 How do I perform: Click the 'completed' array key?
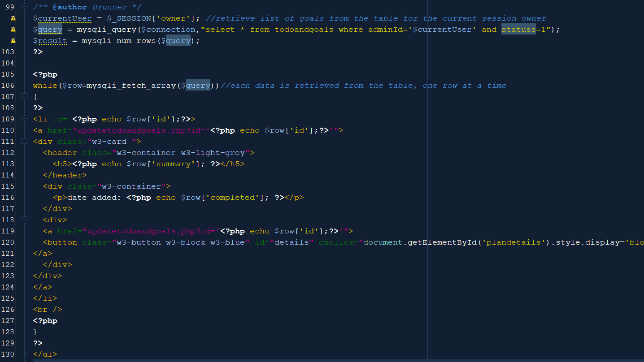[233, 198]
